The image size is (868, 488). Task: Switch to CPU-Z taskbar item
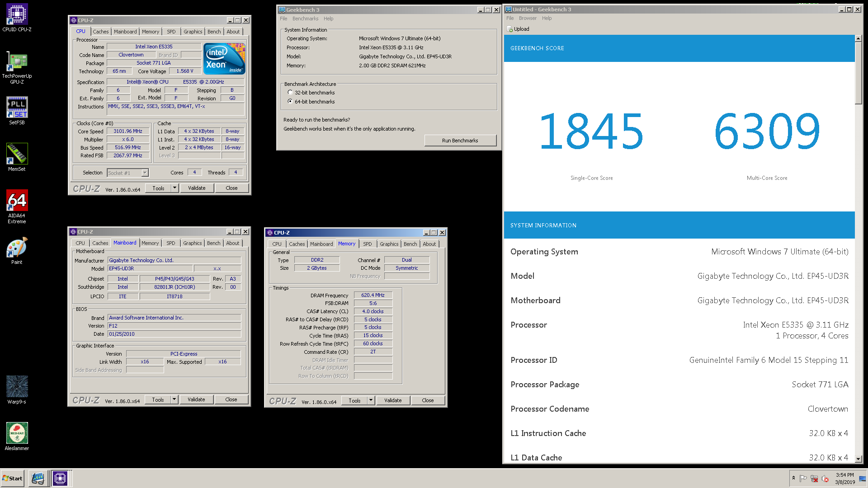pos(60,479)
